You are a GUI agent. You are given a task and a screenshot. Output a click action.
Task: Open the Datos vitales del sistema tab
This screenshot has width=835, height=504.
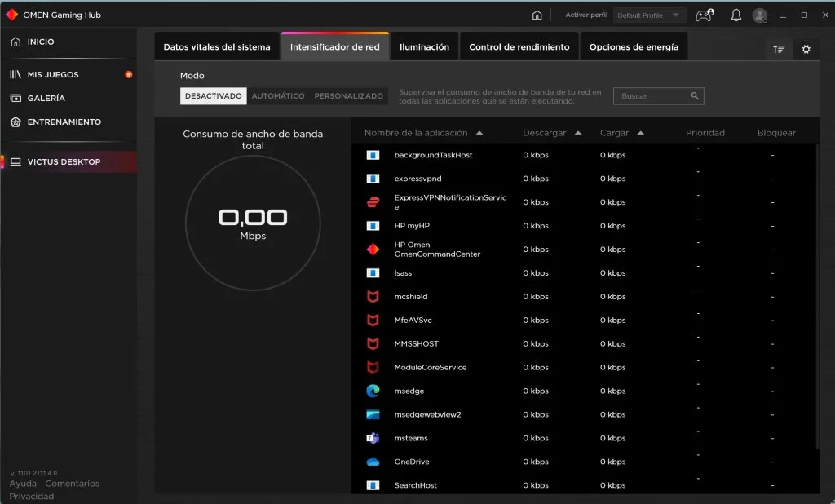click(x=217, y=46)
